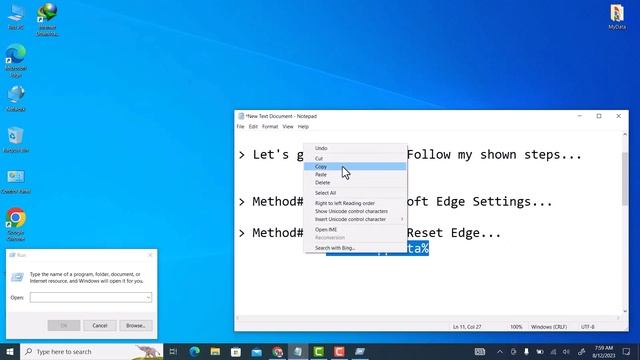Viewport: 640px width, 360px height.
Task: Click OK in the Run dialog
Action: tap(64, 325)
